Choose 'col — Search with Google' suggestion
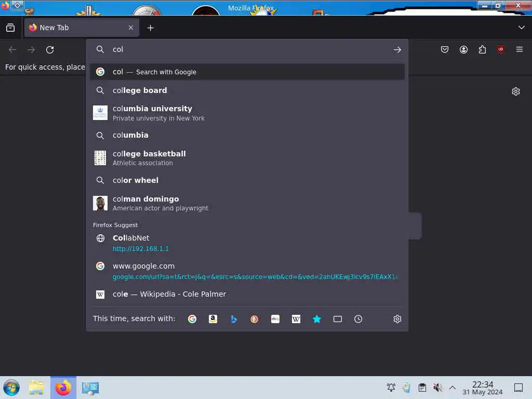 click(247, 72)
